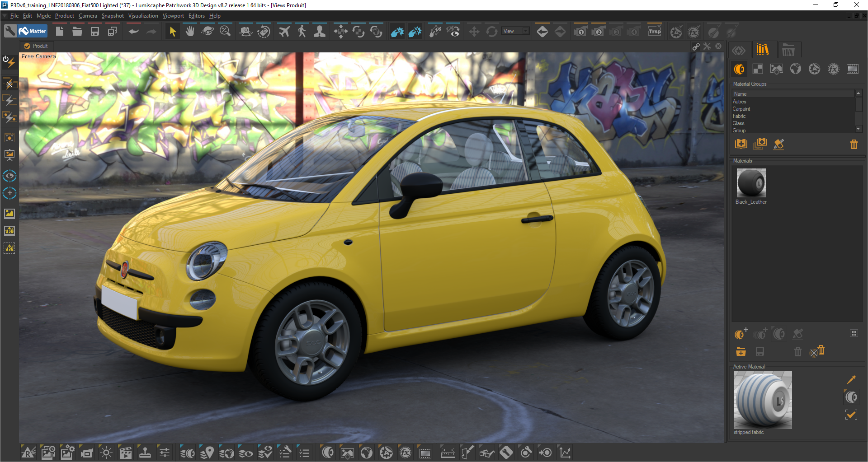Select the Carpaint material group
The height and width of the screenshot is (462, 868).
pos(741,109)
